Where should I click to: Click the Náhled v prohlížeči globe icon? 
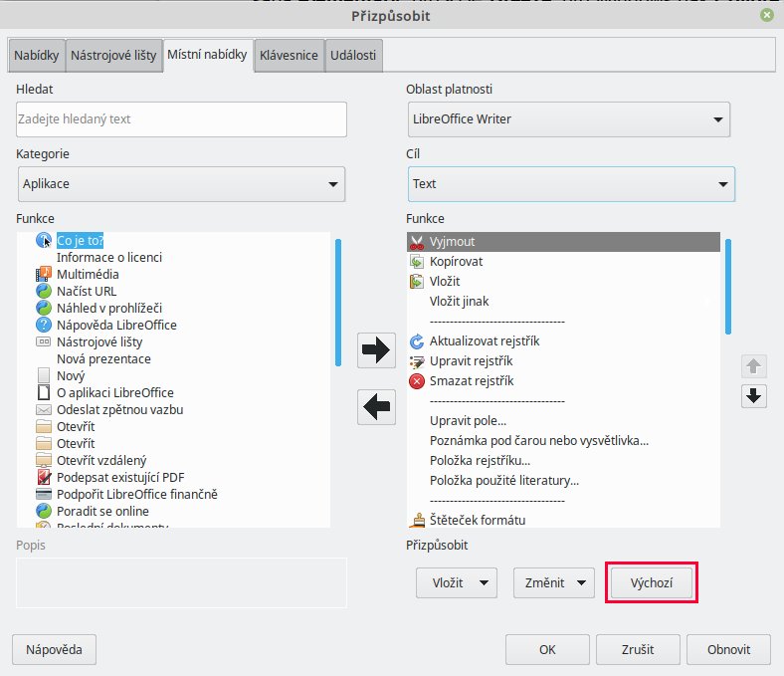pos(44,309)
